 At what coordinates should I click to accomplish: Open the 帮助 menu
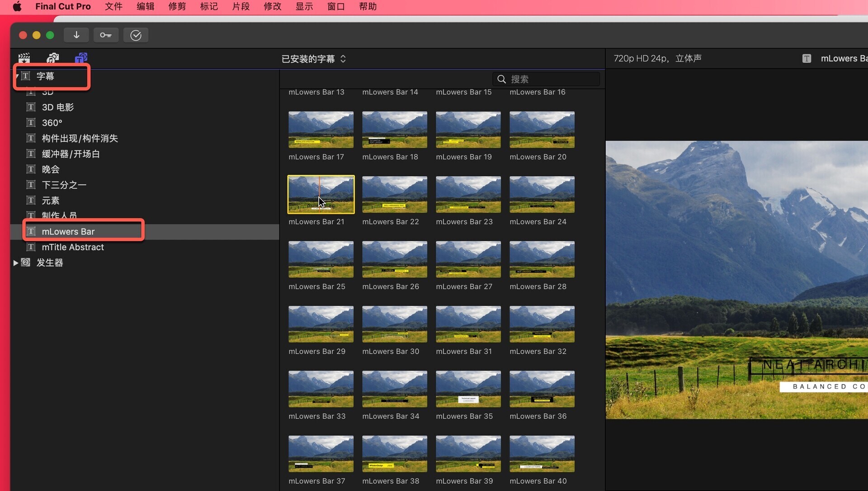(x=368, y=6)
